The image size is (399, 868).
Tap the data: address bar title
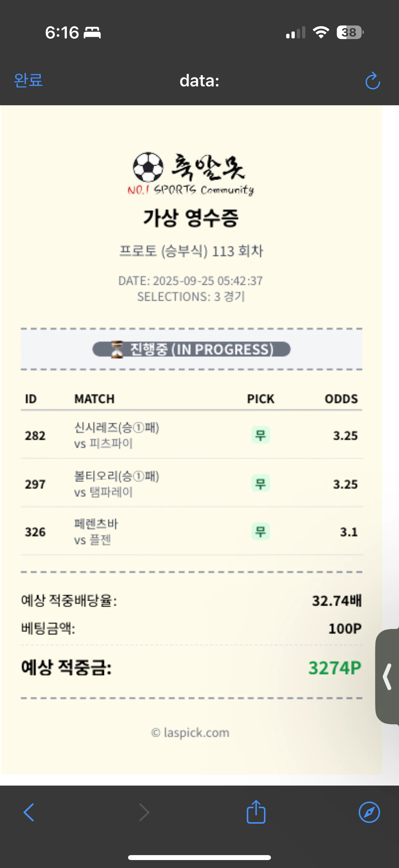(x=199, y=81)
